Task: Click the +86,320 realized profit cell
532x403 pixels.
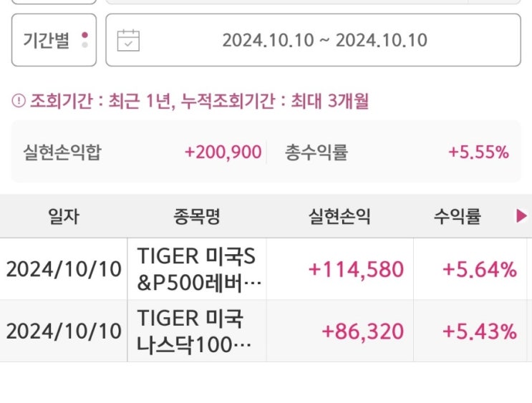Action: (362, 331)
